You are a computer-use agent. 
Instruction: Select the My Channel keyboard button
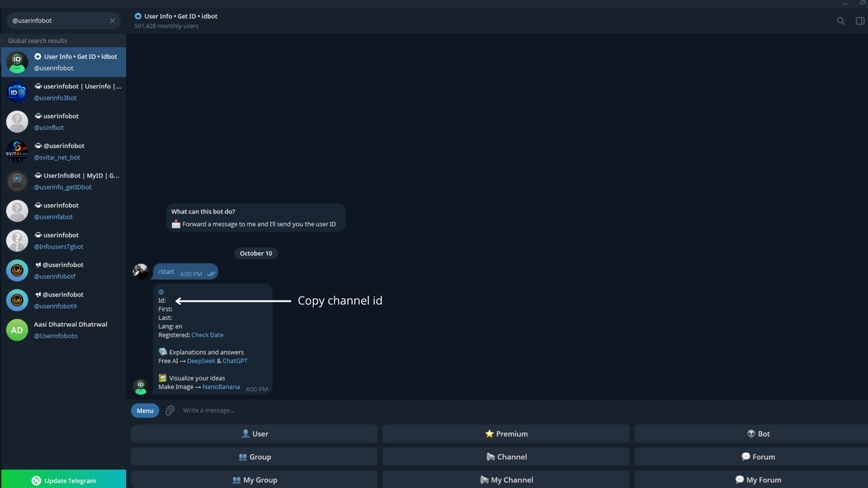tap(506, 479)
